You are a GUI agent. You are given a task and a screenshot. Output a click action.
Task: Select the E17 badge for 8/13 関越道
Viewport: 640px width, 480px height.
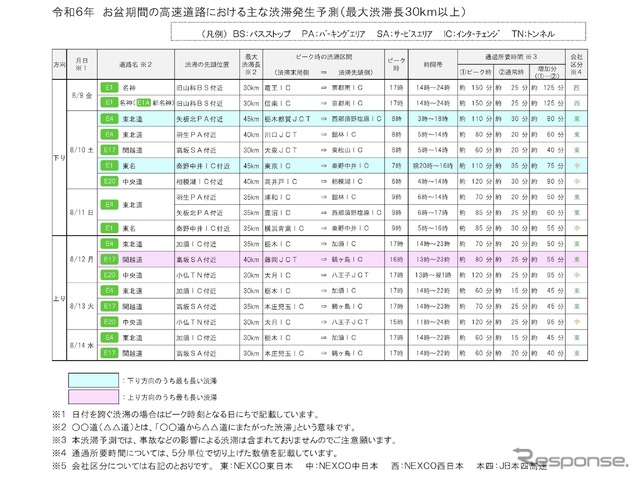point(109,306)
